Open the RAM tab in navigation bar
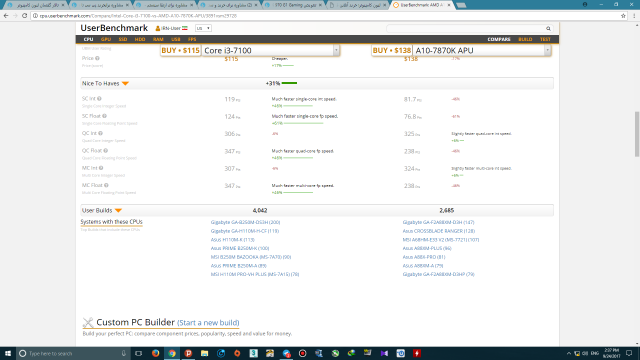The height and width of the screenshot is (360, 640). point(158,39)
